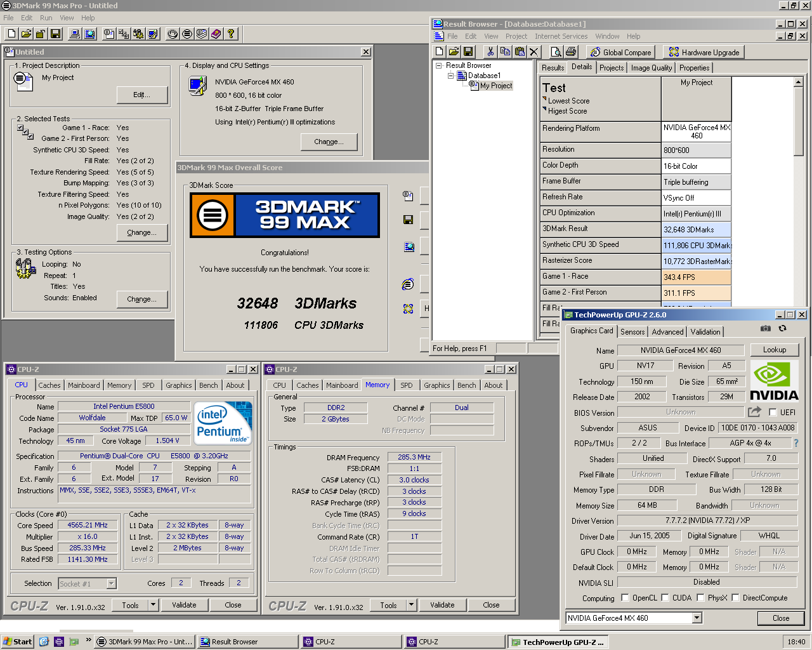Click GPU-Z refresh icon

[x=782, y=328]
